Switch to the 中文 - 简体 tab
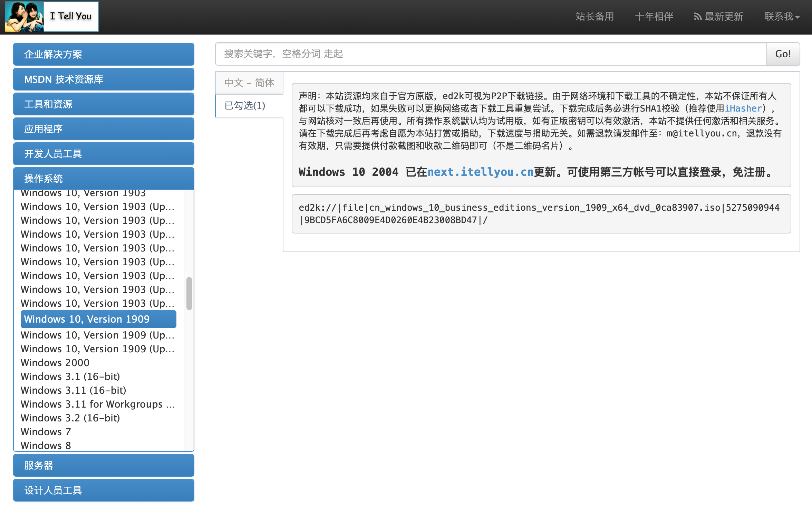Viewport: 812px width, 505px height. (x=249, y=83)
